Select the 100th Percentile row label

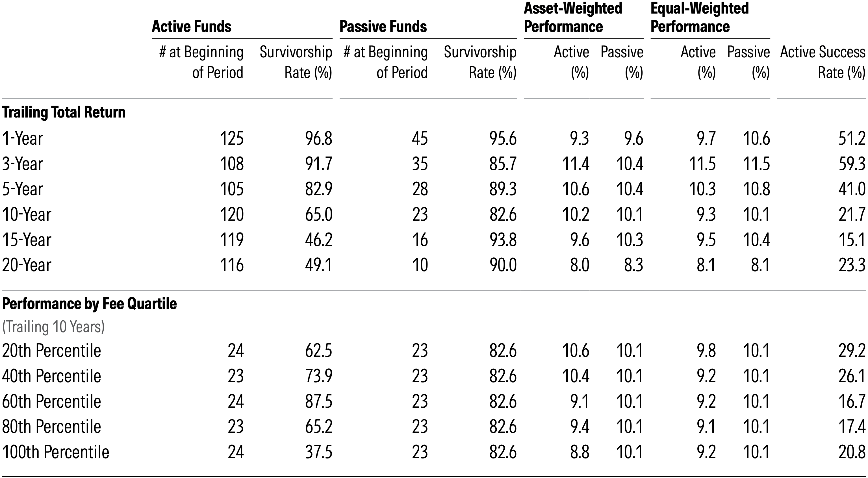(56, 452)
